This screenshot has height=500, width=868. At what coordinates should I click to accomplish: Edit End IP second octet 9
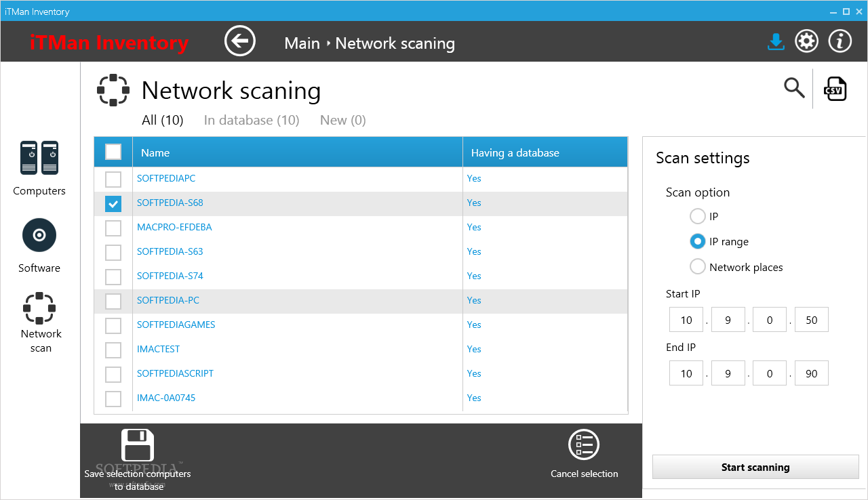[x=728, y=373]
